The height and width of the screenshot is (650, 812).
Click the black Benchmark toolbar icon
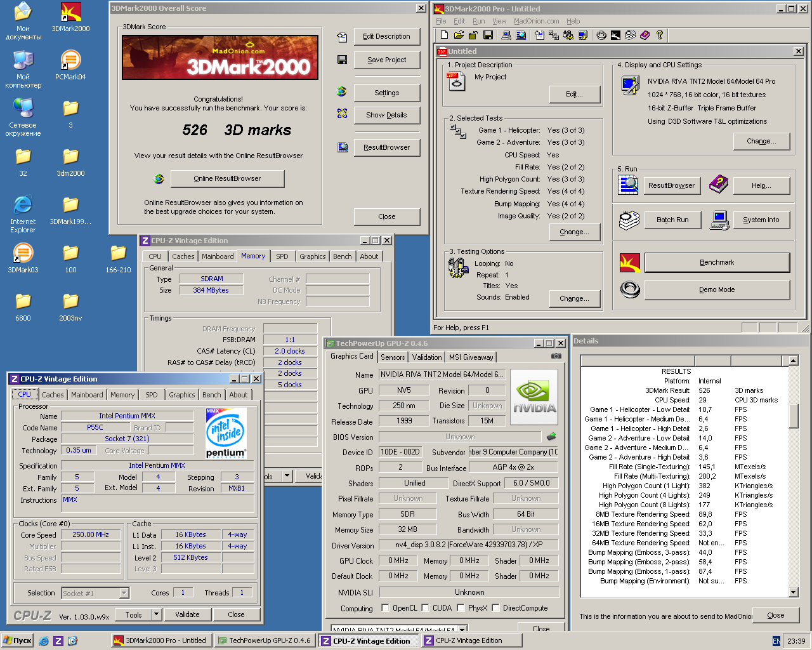click(615, 35)
